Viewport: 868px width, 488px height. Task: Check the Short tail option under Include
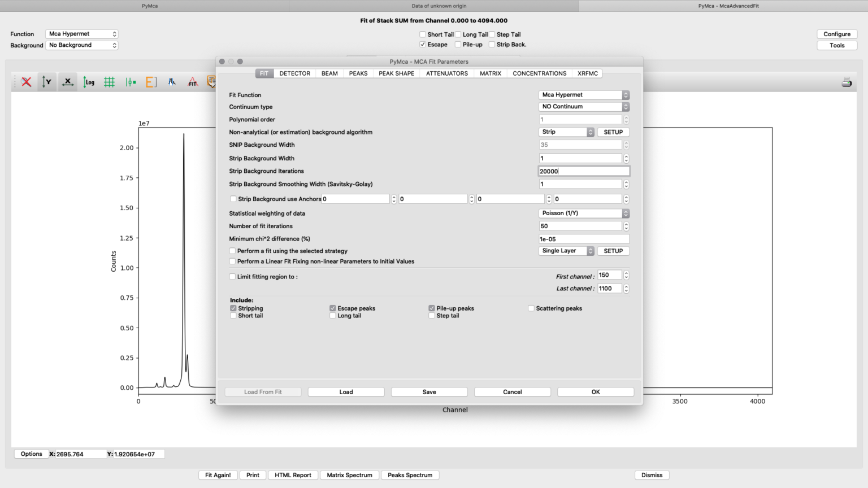click(x=233, y=315)
